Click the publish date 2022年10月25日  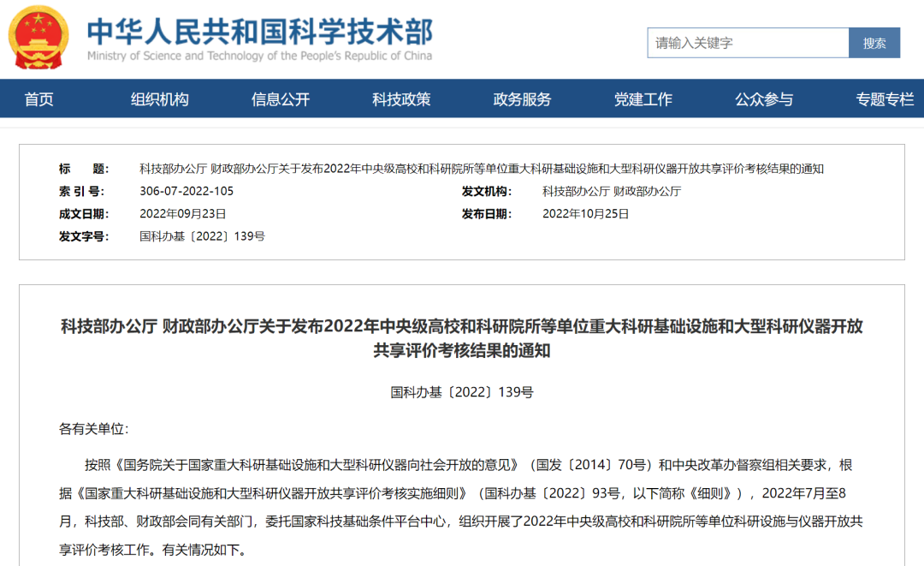click(586, 214)
